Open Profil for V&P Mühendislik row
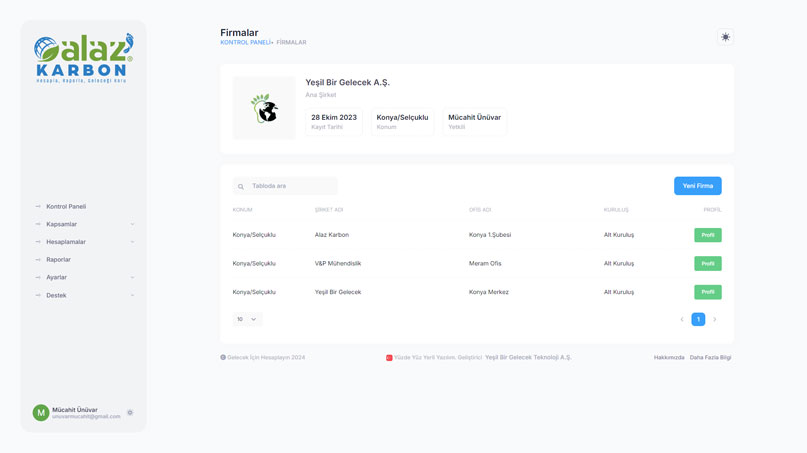This screenshot has width=807, height=453. pyautogui.click(x=708, y=264)
